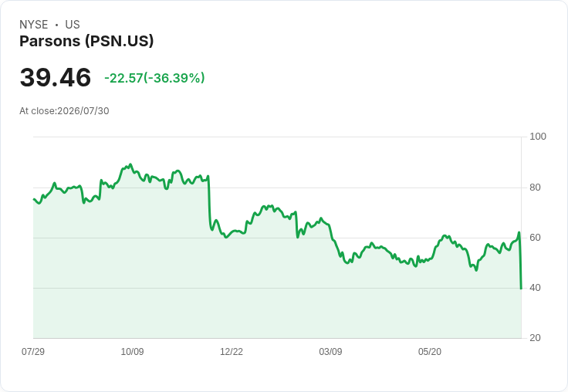This screenshot has height=392, width=568.
Task: Click the US market label
Action: pyautogui.click(x=73, y=25)
